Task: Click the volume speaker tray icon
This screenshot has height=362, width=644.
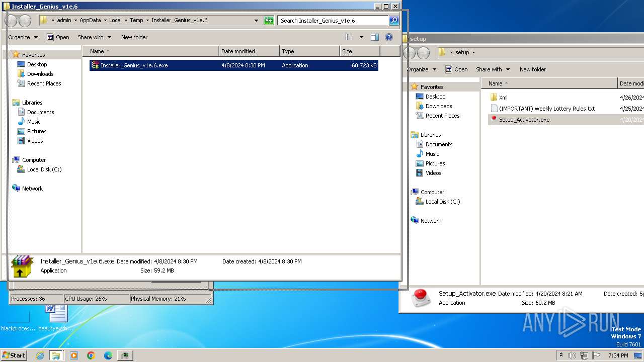Action: tap(572, 355)
